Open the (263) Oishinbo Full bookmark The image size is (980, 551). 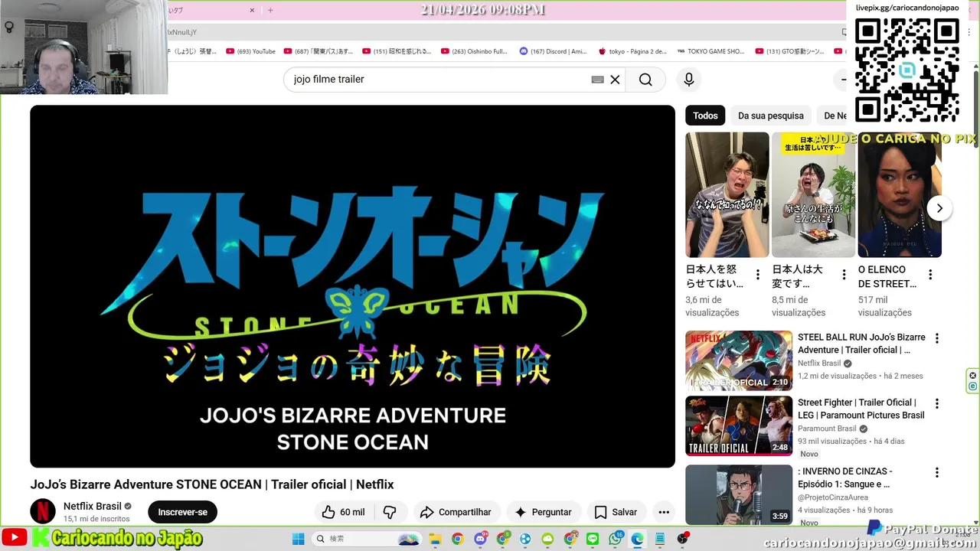coord(474,51)
